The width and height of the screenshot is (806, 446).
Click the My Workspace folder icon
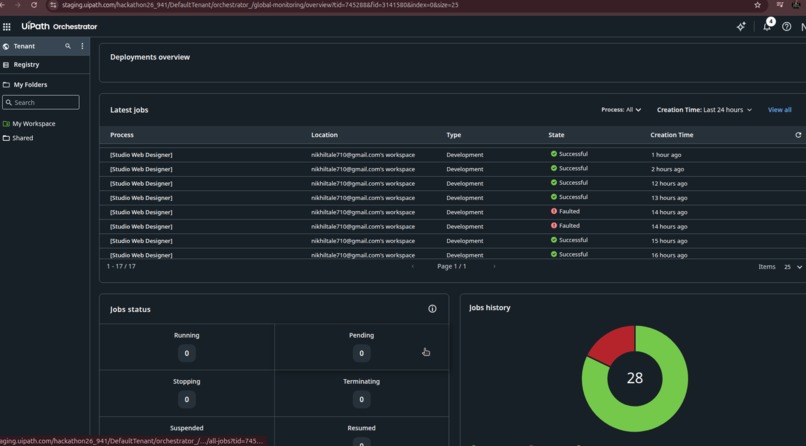pyautogui.click(x=6, y=124)
